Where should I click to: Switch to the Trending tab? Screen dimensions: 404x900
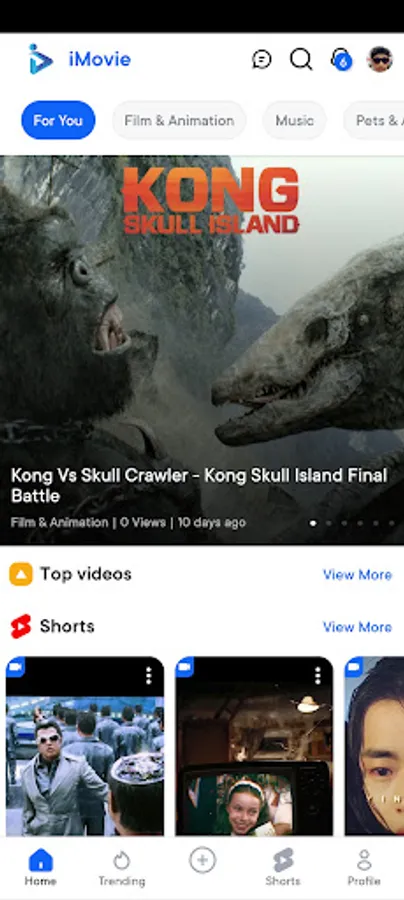pyautogui.click(x=122, y=868)
